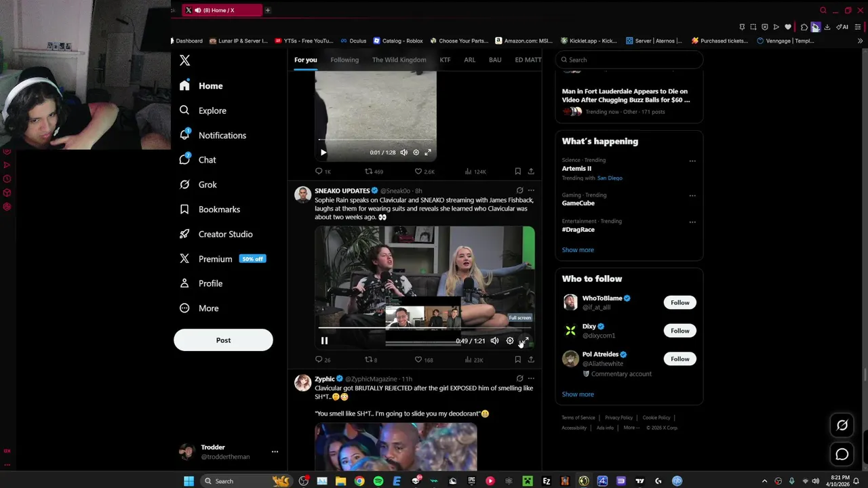The height and width of the screenshot is (488, 868).
Task: Reply to the top post with 1K replies
Action: coord(323,171)
